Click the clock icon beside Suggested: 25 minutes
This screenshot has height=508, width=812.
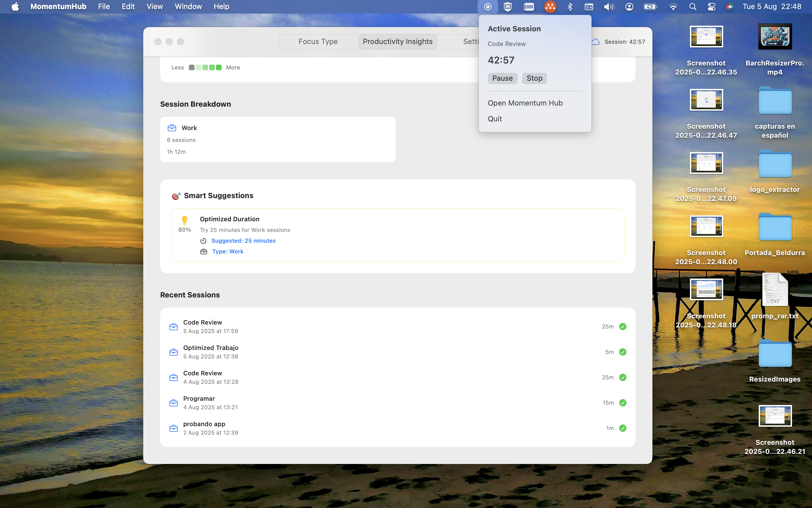203,241
